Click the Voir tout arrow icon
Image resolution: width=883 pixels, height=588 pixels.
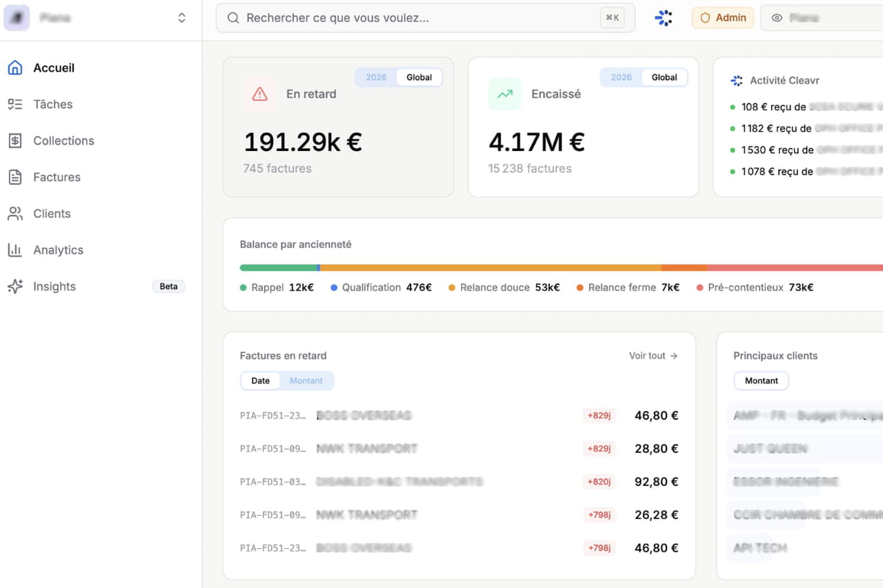[674, 356]
